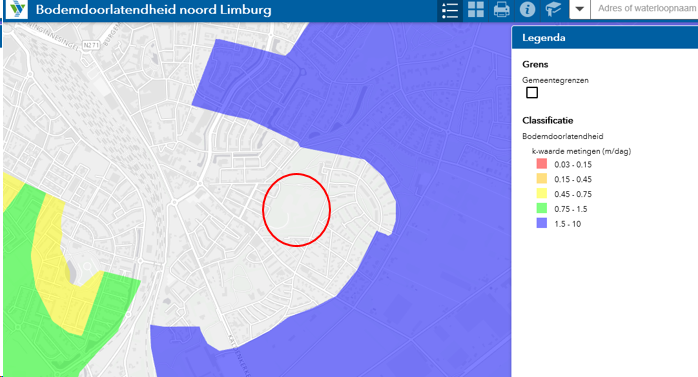Open the legend list icon in header

450,10
